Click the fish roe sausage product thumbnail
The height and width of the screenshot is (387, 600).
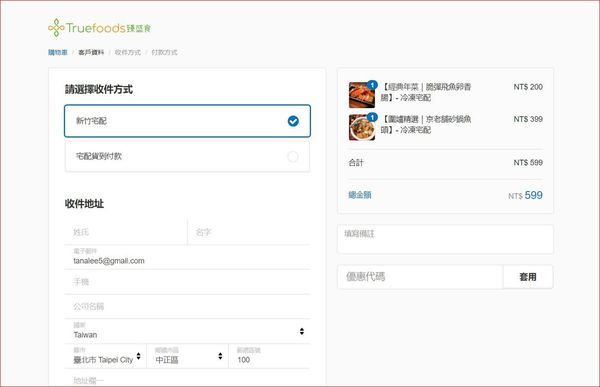pyautogui.click(x=362, y=95)
